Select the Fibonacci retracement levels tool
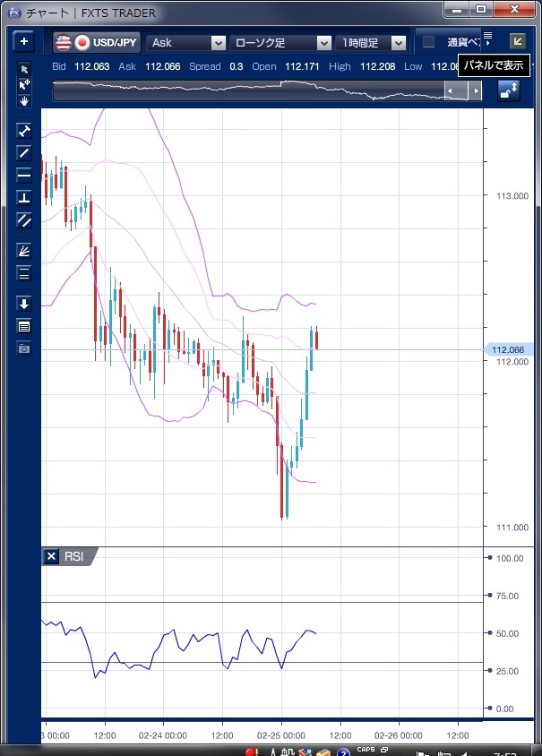Screen dimensions: 542x756 click(24, 273)
